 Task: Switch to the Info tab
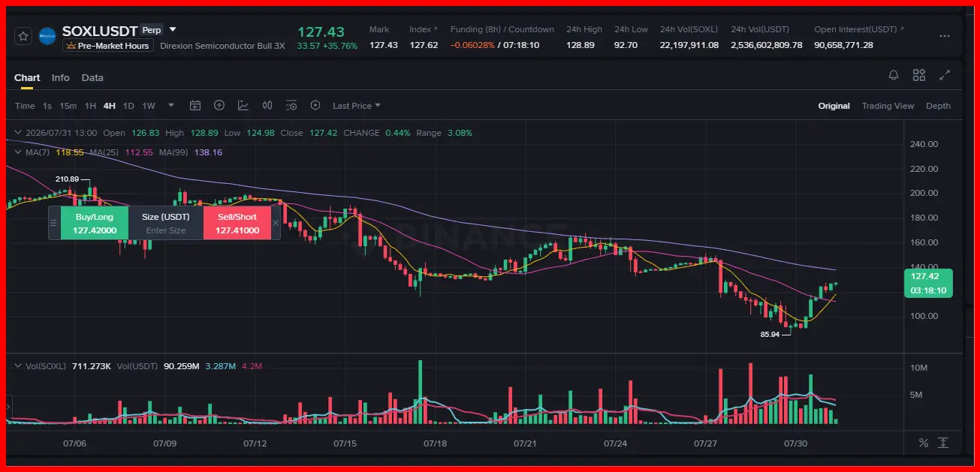click(x=61, y=78)
